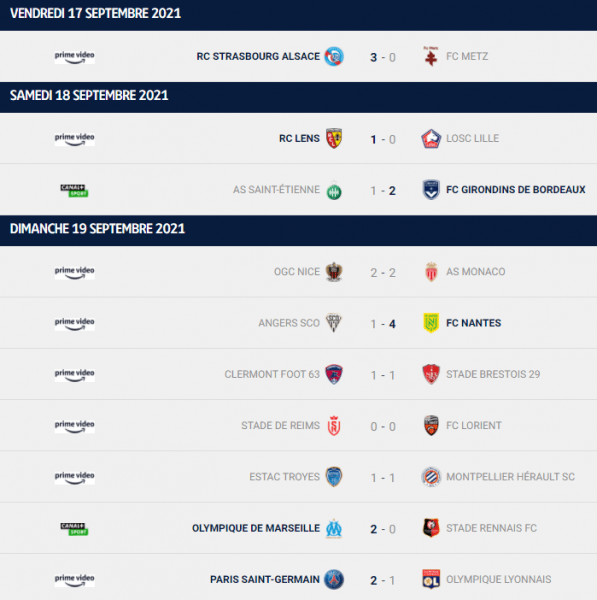Click Prime Video logo on Strasbourg–Metz row

click(74, 57)
